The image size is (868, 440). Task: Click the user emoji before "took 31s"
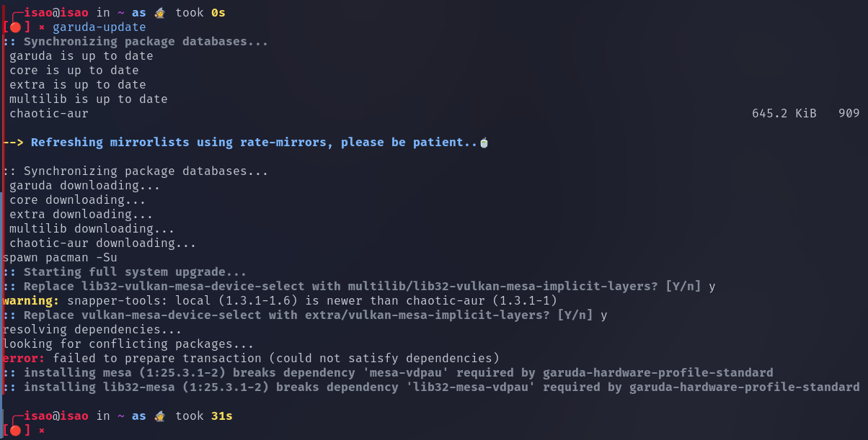pyautogui.click(x=160, y=416)
